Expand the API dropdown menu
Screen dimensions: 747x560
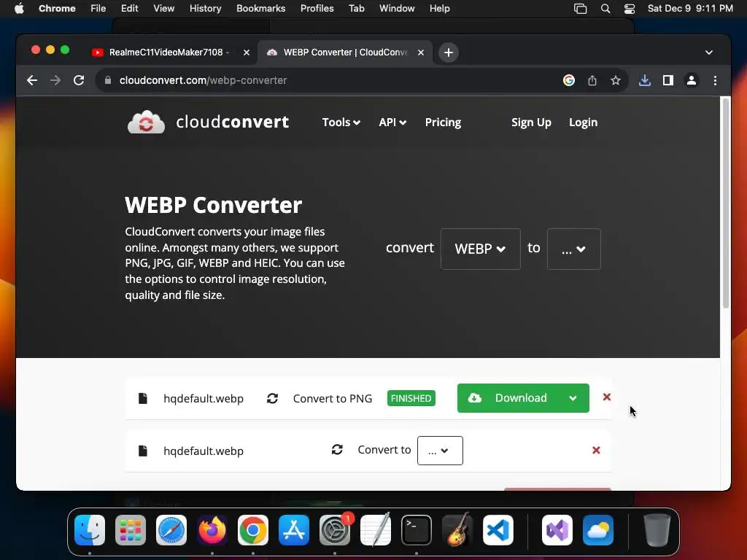pos(392,122)
